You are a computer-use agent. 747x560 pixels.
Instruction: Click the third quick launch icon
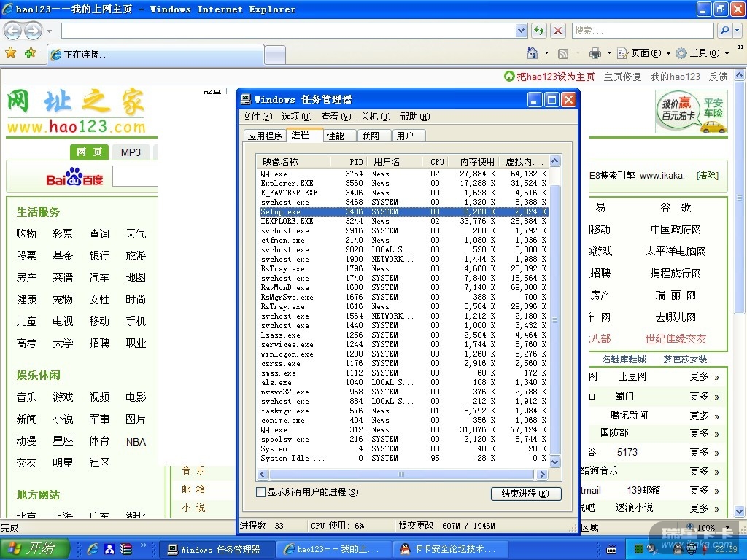[125, 549]
